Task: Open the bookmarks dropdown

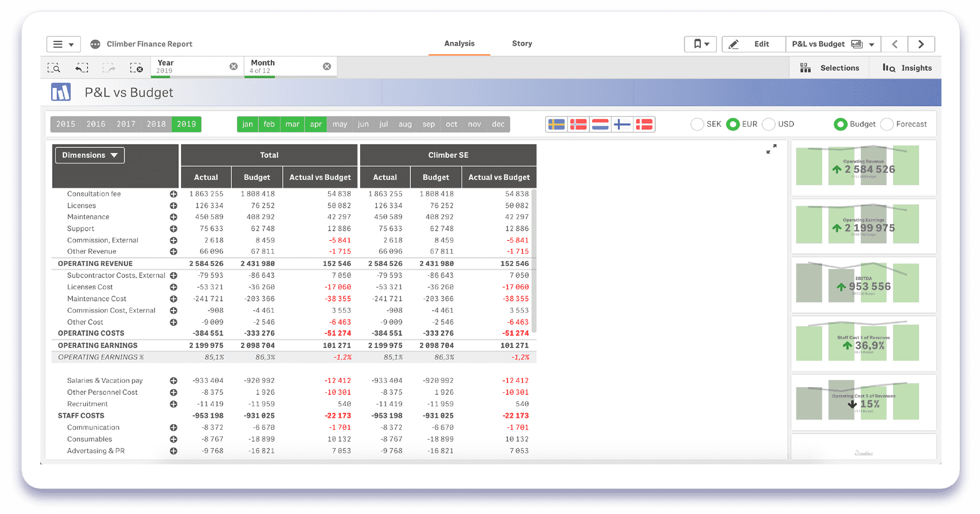Action: pos(700,44)
